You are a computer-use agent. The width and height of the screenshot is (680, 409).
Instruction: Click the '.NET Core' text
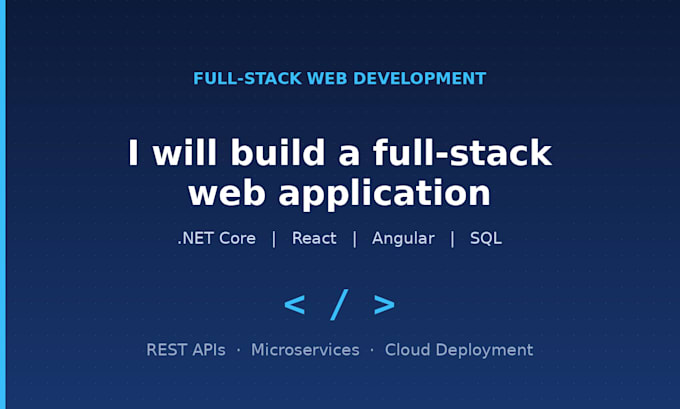tap(216, 238)
